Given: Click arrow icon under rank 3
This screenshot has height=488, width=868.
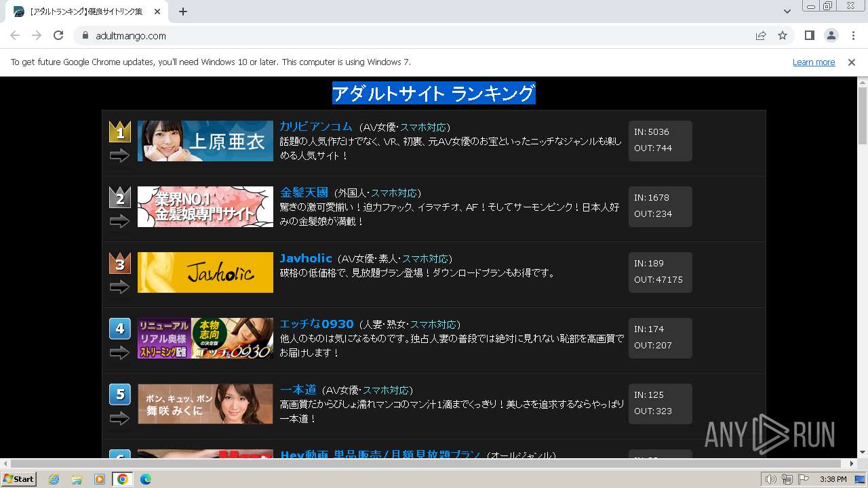Looking at the screenshot, I should point(119,287).
